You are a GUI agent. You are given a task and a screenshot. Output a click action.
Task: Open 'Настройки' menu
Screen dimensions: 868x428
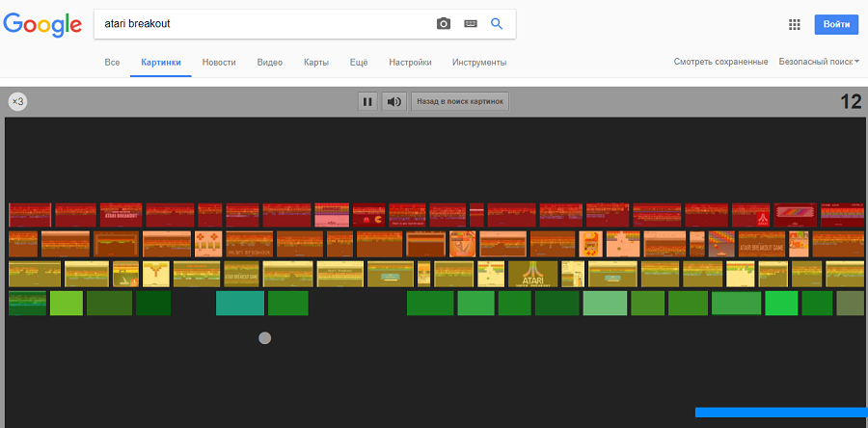(x=410, y=63)
